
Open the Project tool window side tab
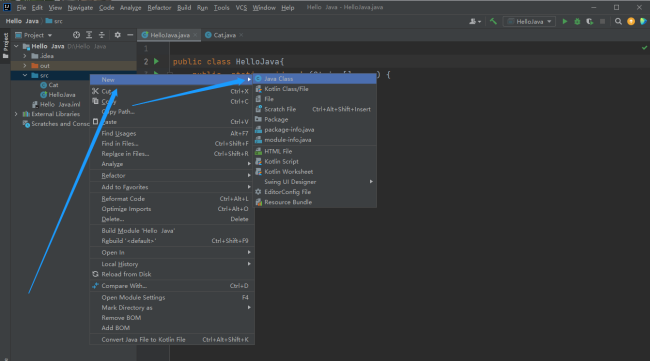click(x=5, y=45)
